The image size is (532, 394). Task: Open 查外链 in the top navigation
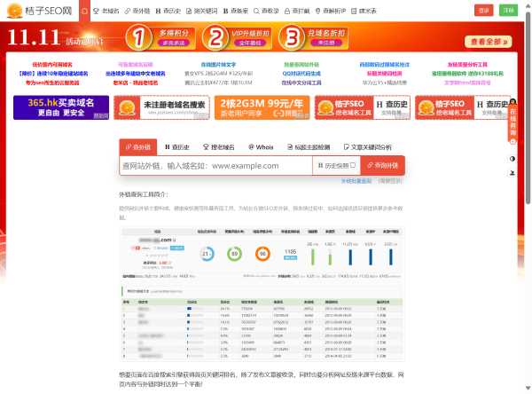(x=137, y=11)
